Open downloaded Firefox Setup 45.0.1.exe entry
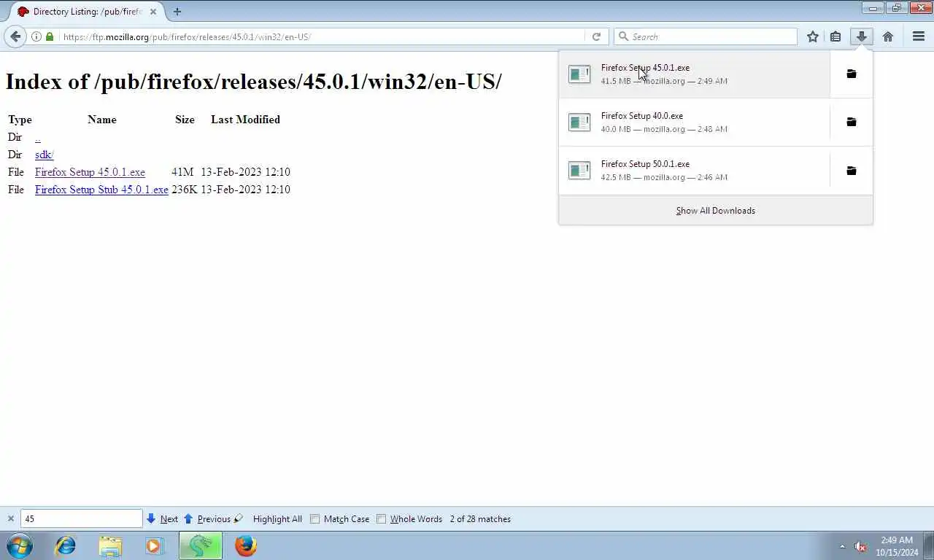The height and width of the screenshot is (560, 934). click(x=694, y=74)
